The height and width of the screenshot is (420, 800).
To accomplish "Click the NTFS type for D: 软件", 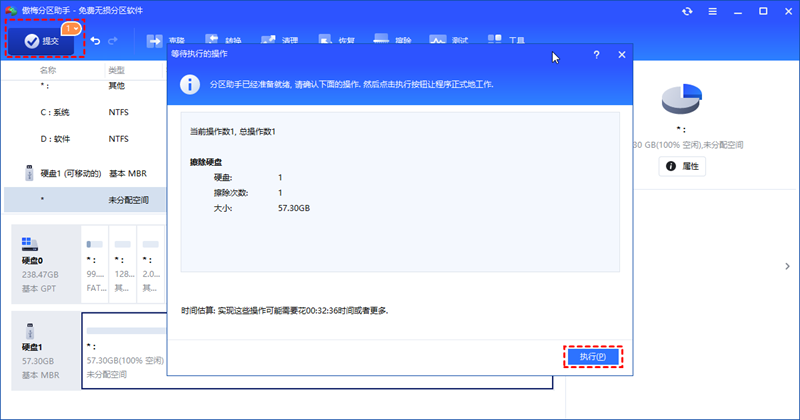I will 118,139.
